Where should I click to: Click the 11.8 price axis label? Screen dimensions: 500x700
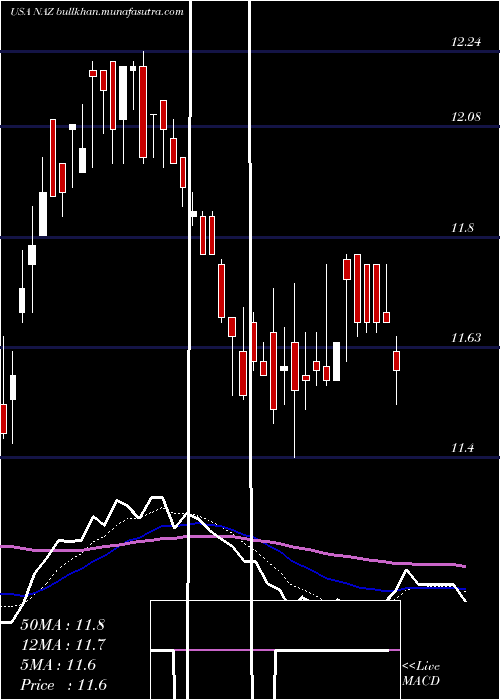tap(462, 228)
